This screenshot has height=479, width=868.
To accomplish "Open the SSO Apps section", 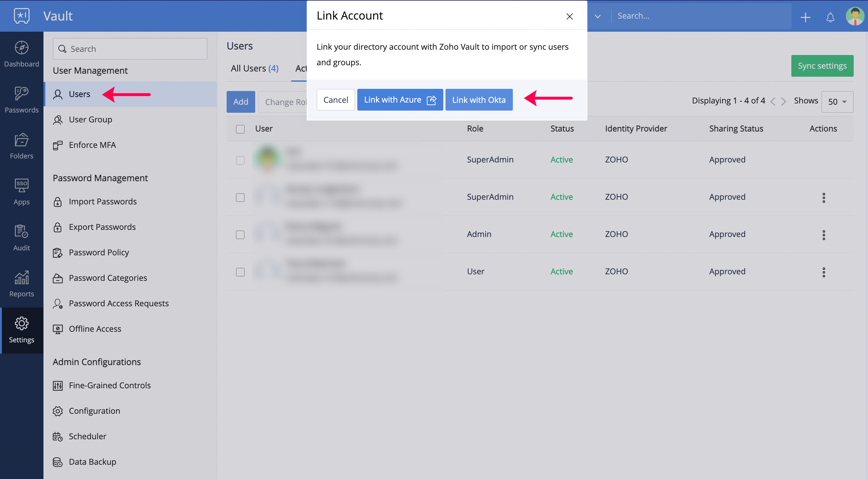I will click(x=21, y=192).
